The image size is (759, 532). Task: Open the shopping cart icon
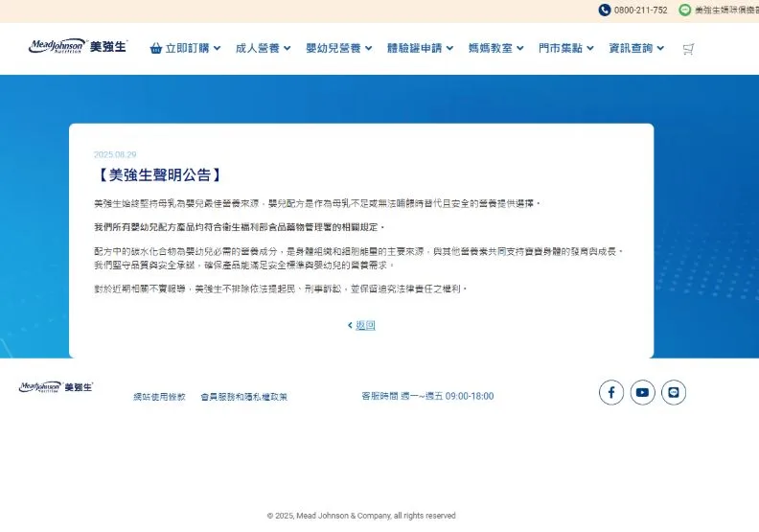coord(688,49)
